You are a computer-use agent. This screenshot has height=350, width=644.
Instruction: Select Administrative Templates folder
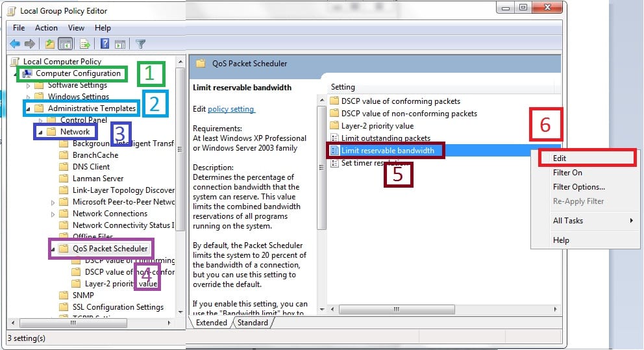pos(92,108)
